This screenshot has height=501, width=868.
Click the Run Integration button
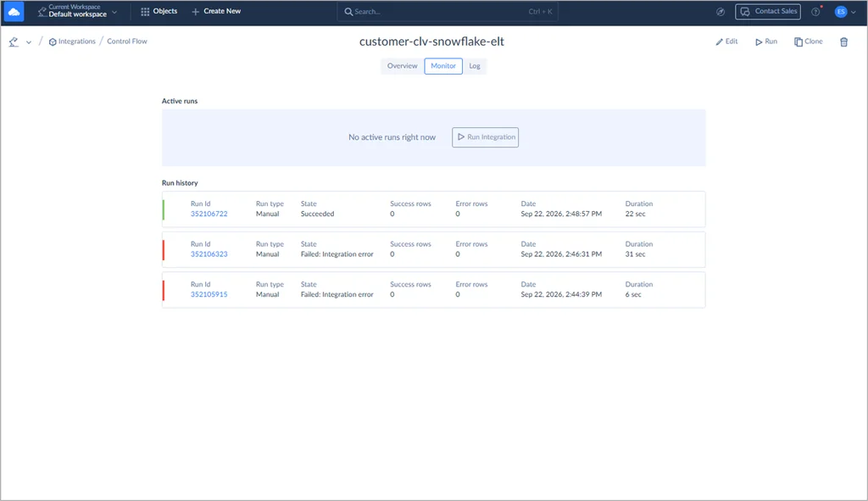click(485, 137)
